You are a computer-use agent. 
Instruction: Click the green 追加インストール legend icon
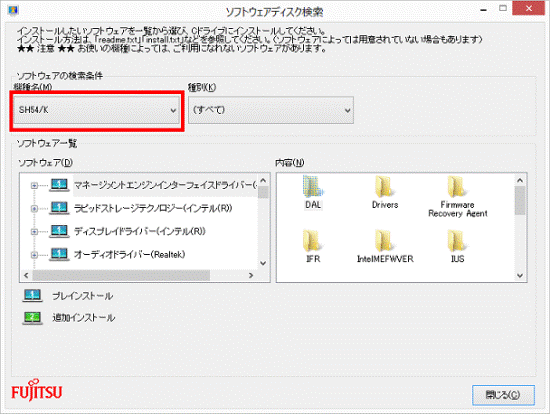click(32, 318)
